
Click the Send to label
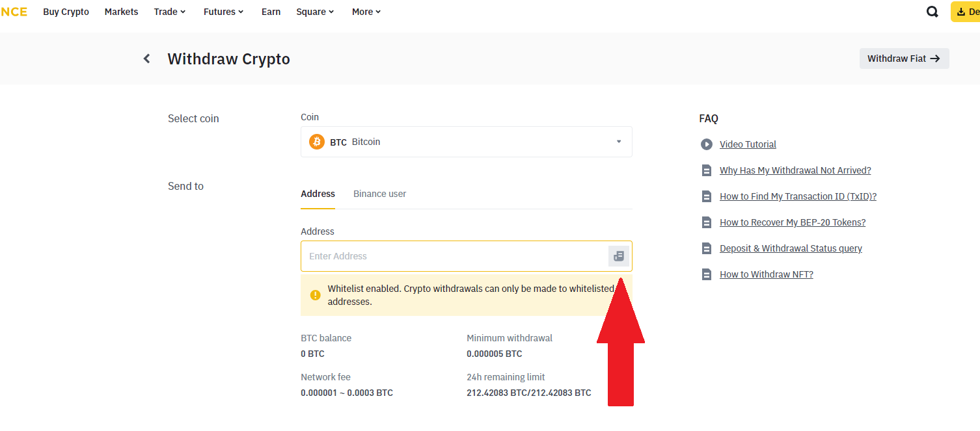pos(185,186)
